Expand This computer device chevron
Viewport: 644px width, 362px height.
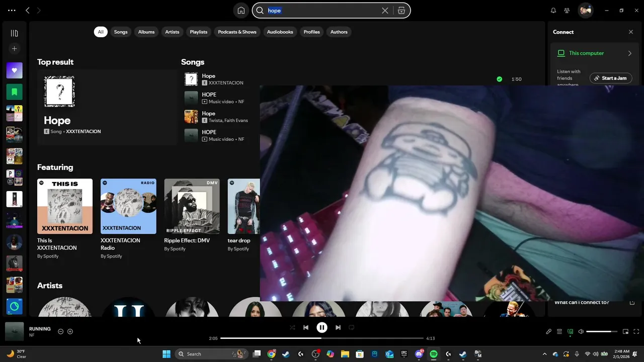point(630,53)
